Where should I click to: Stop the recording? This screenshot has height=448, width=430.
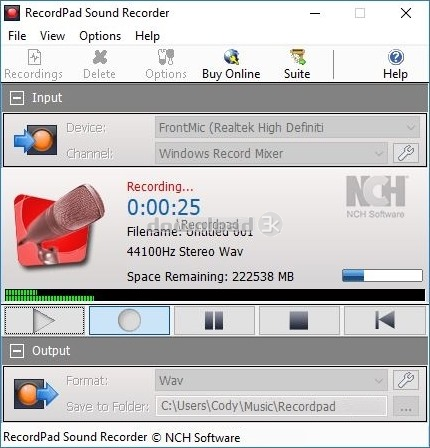[299, 321]
